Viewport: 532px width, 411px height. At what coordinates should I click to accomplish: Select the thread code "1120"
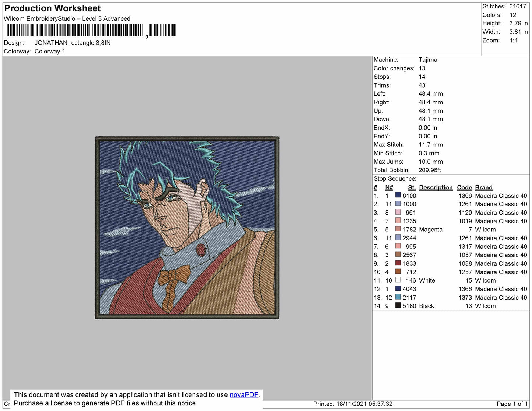[x=465, y=213]
